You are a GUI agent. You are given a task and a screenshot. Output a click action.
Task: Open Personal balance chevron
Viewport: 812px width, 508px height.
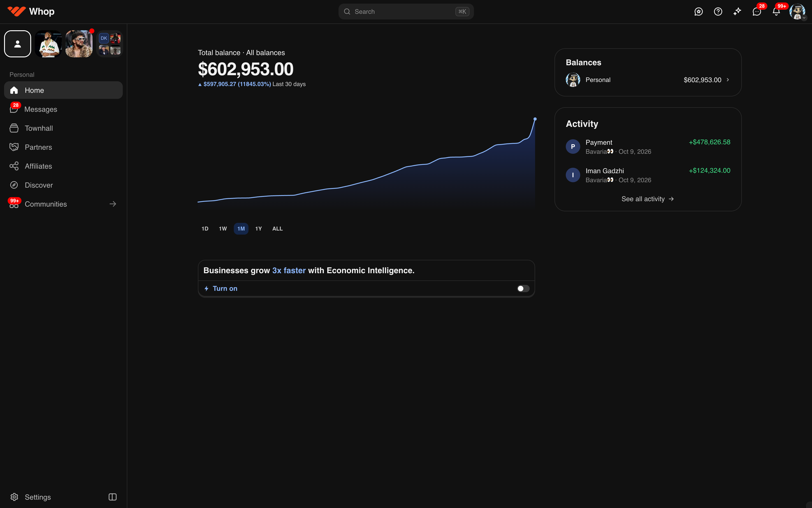click(x=728, y=80)
